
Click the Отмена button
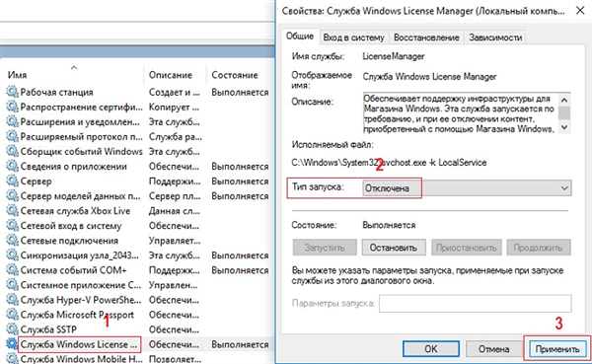(494, 349)
